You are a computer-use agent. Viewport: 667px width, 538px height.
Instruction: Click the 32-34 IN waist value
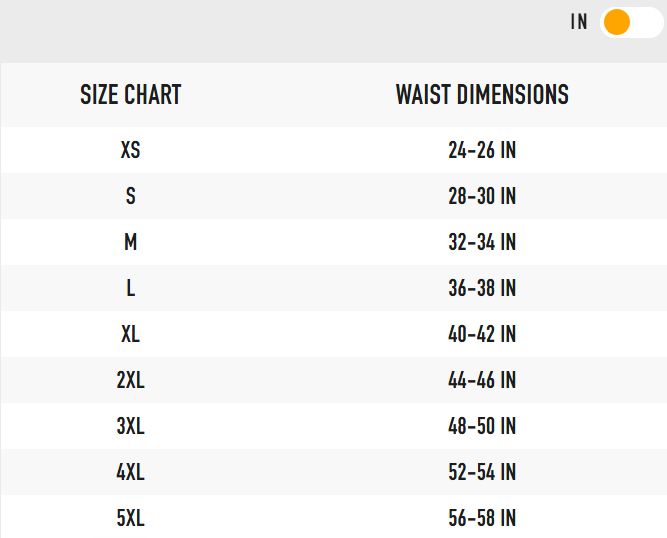coord(482,242)
